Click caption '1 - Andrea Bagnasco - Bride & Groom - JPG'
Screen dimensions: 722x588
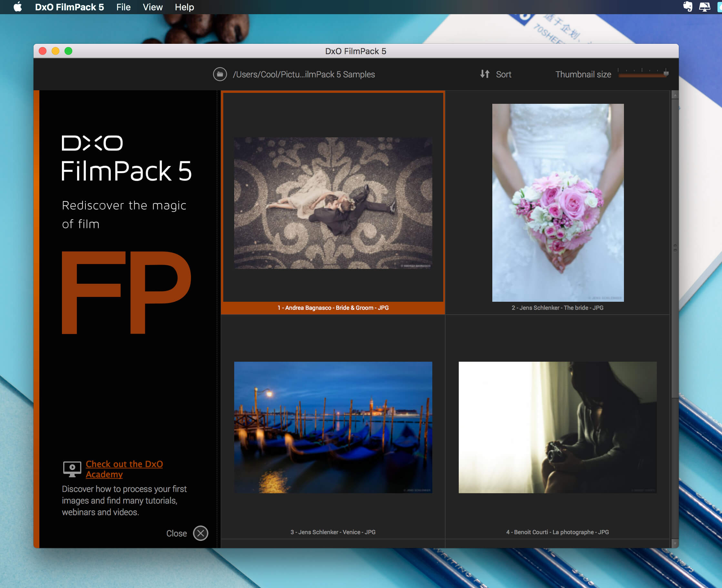click(x=333, y=308)
